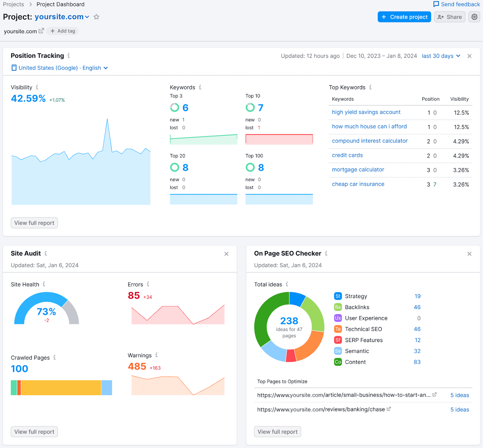The width and height of the screenshot is (483, 448).
Task: Open the English language dropdown
Action: click(x=105, y=68)
